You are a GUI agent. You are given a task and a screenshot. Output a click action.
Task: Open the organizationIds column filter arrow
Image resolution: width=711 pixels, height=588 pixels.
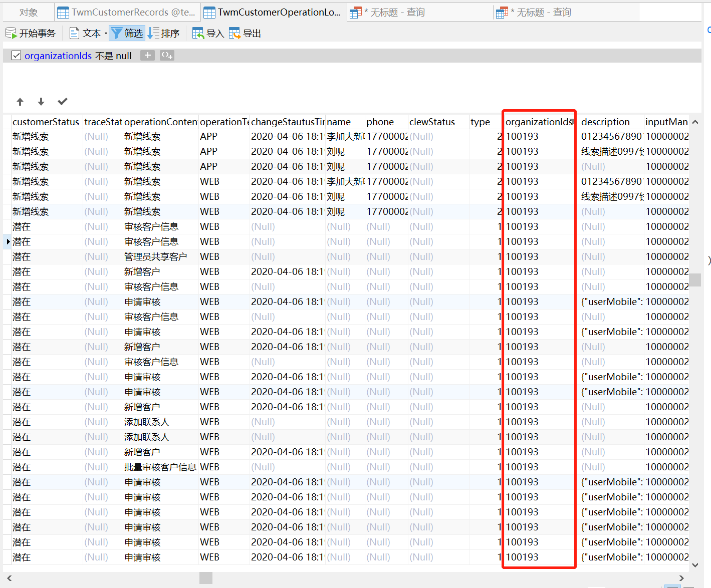(x=572, y=122)
